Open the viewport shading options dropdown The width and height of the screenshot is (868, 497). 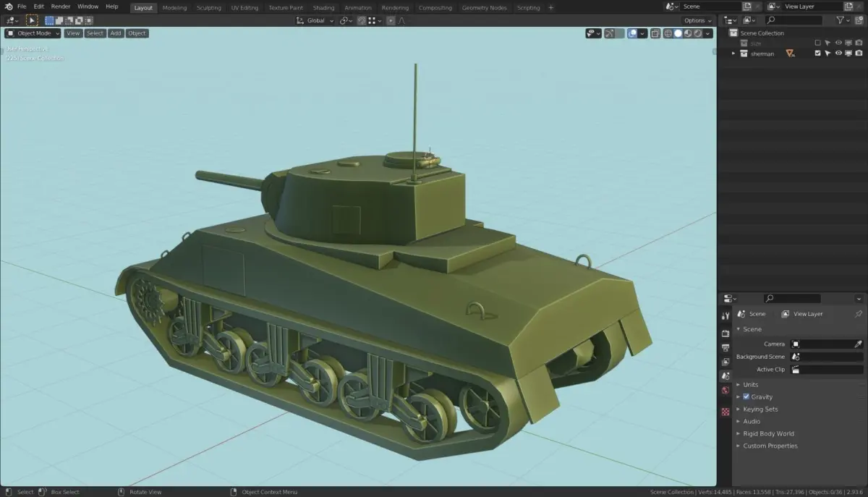click(x=708, y=33)
